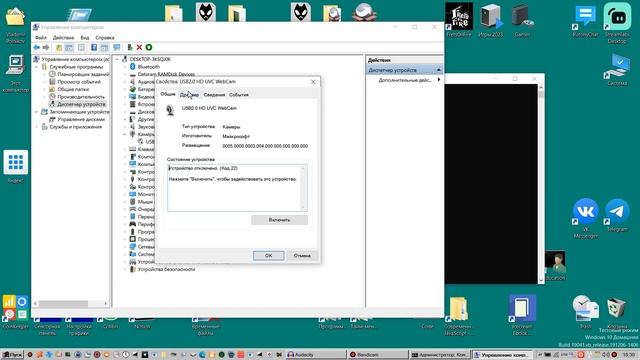Expand the Дополнительные действия submenu arrow
The width and height of the screenshot is (640, 360).
point(439,80)
